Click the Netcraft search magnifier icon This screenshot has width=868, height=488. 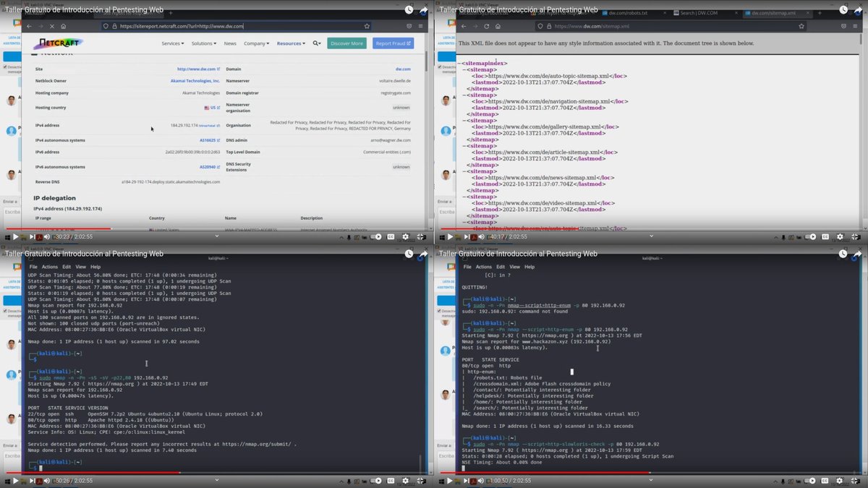click(x=316, y=43)
